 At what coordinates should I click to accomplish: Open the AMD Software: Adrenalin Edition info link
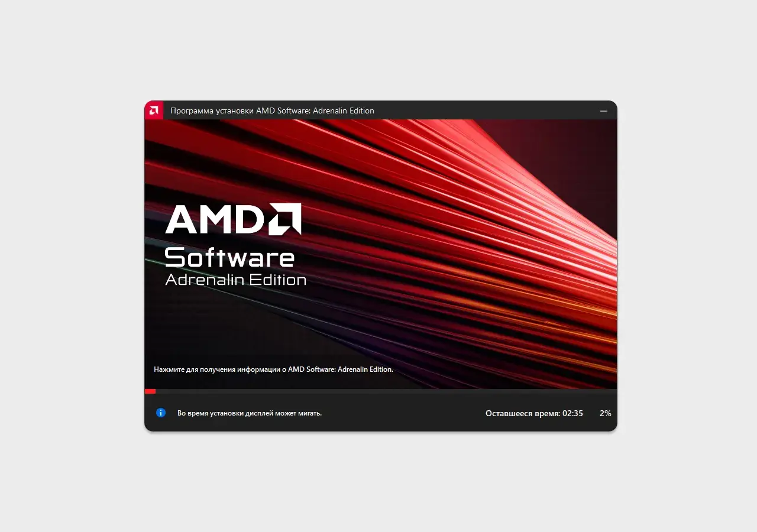[273, 369]
